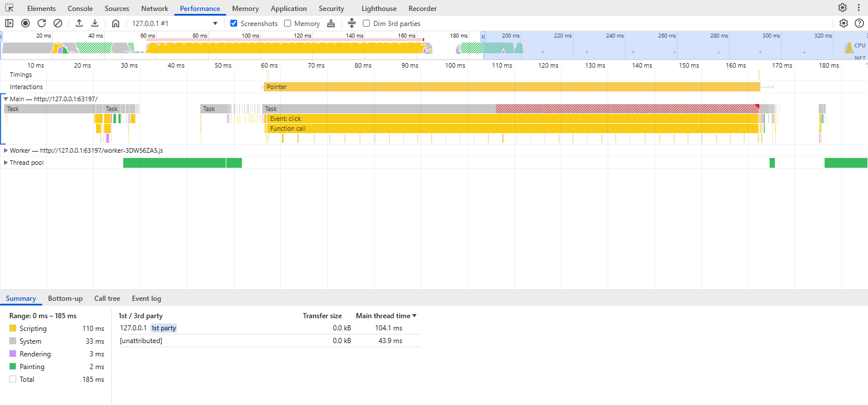Click the Painting green legend swatch
This screenshot has height=405, width=868.
point(13,367)
